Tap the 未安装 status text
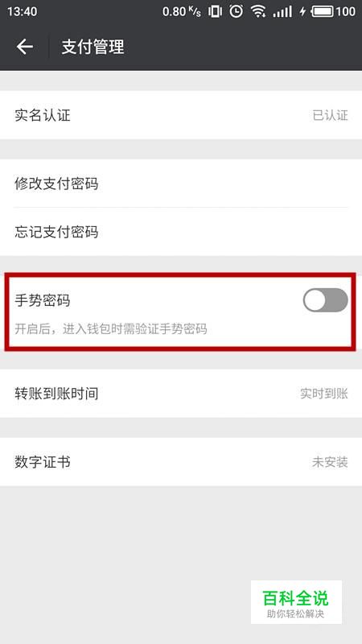This screenshot has width=362, height=644. [x=330, y=462]
